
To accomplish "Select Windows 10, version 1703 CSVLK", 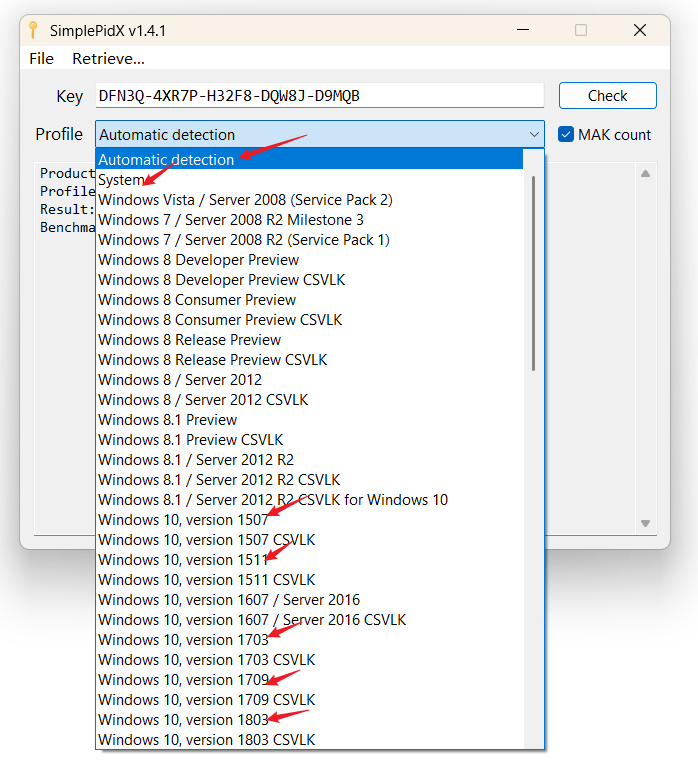I will point(309,659).
